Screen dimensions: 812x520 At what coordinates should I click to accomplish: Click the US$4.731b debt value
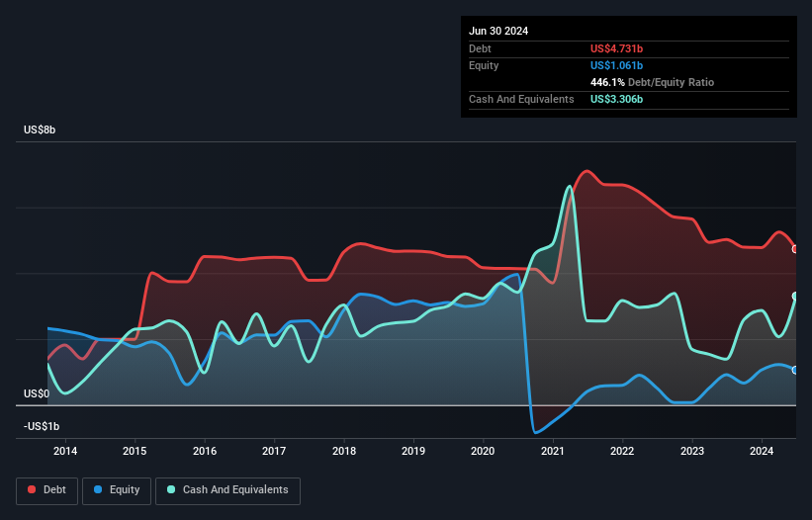click(x=616, y=48)
